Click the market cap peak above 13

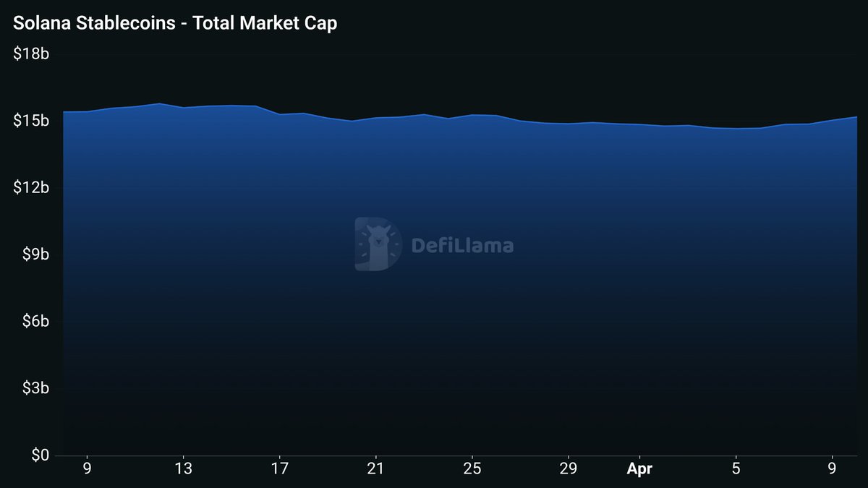point(160,103)
